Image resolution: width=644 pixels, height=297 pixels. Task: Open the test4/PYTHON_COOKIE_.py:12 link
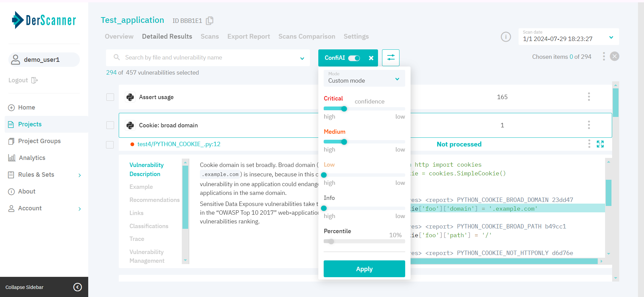(x=179, y=144)
